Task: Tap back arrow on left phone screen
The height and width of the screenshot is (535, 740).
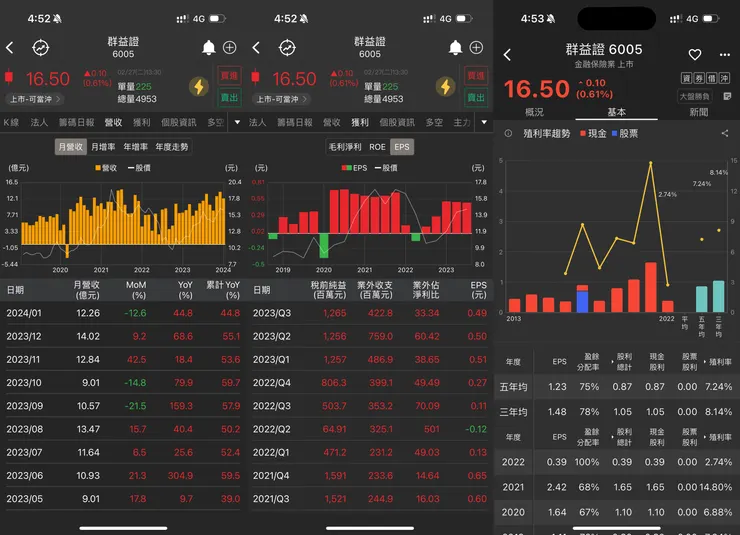Action: [9, 48]
